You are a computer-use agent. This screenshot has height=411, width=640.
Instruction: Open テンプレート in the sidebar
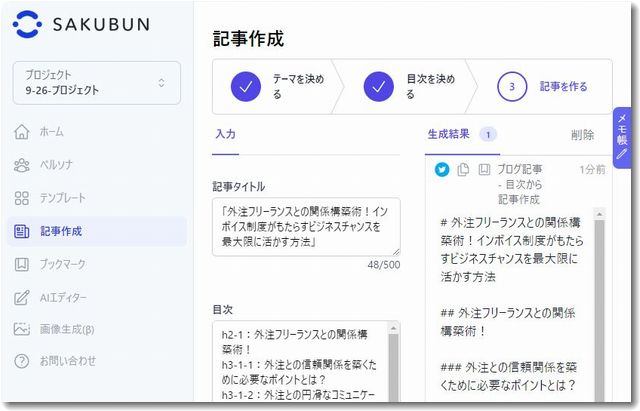point(62,197)
